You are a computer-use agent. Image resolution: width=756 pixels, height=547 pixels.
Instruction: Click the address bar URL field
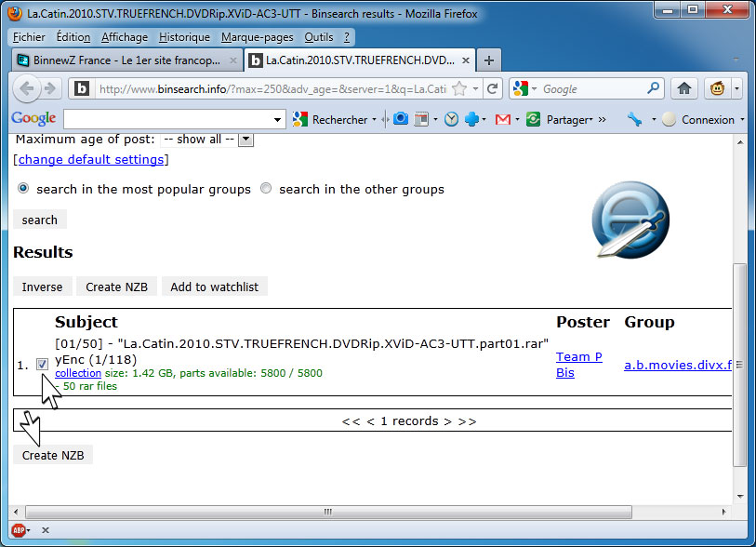click(272, 88)
